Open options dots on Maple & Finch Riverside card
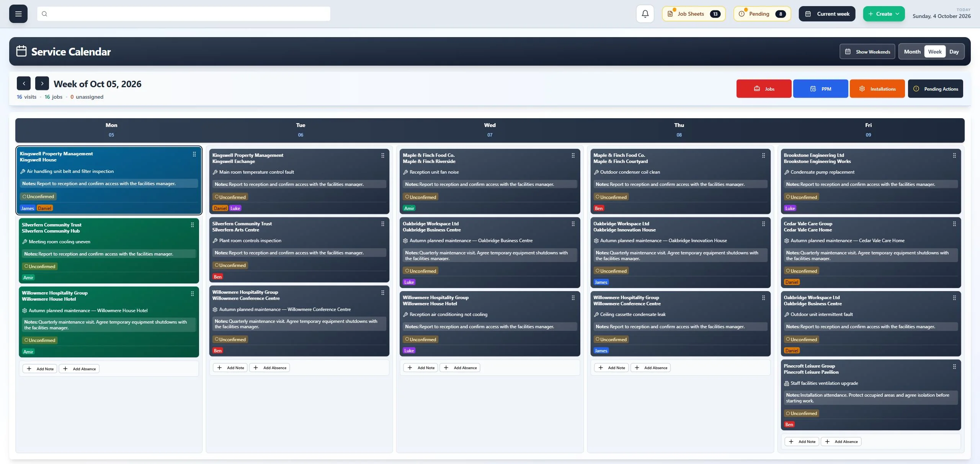Screen dimensions: 980x464 pos(573,155)
